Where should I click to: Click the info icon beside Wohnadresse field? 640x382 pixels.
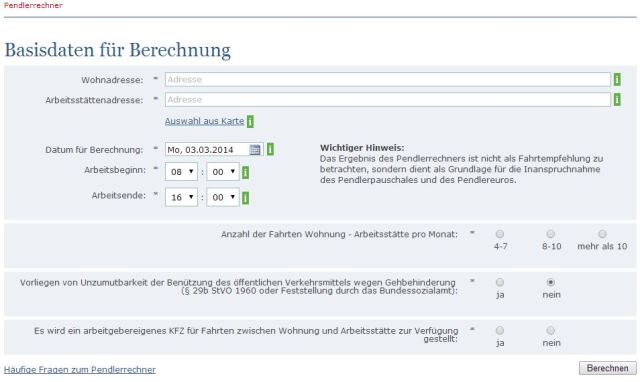617,80
